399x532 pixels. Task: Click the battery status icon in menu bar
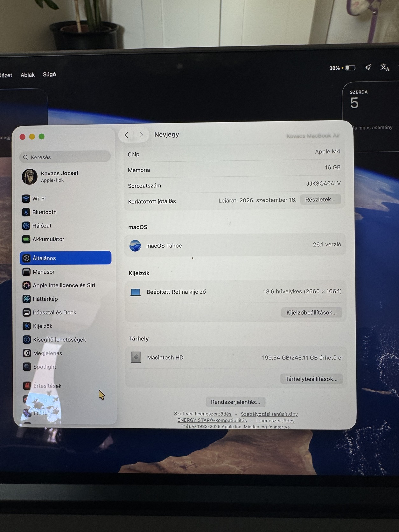350,68
